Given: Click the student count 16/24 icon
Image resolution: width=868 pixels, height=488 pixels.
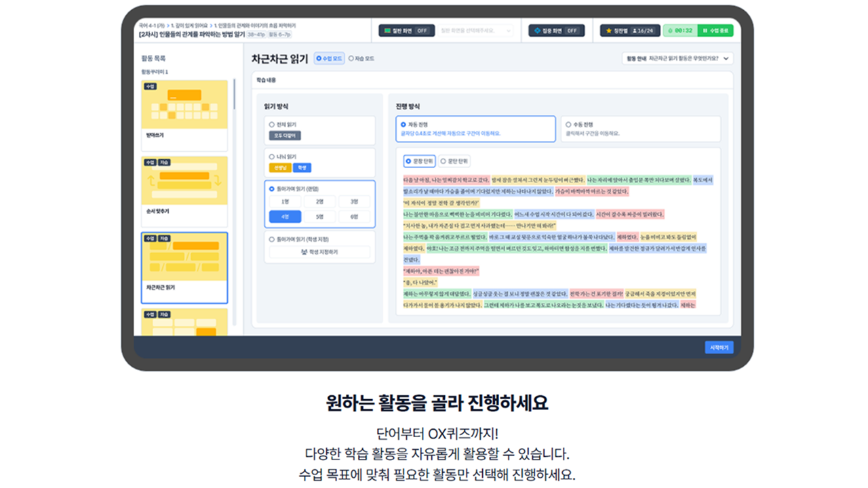Looking at the screenshot, I should coord(644,30).
